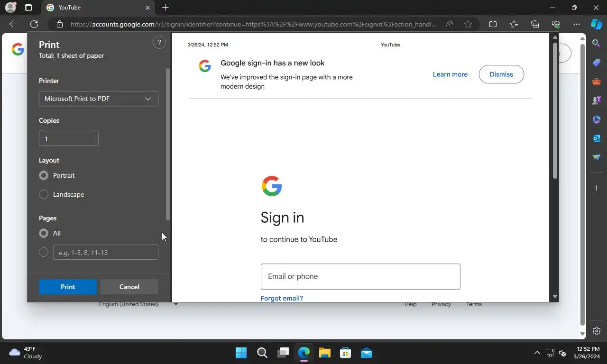Screen dimensions: 607x364
Task: Open the Help link in the page footer
Action: [411, 304]
